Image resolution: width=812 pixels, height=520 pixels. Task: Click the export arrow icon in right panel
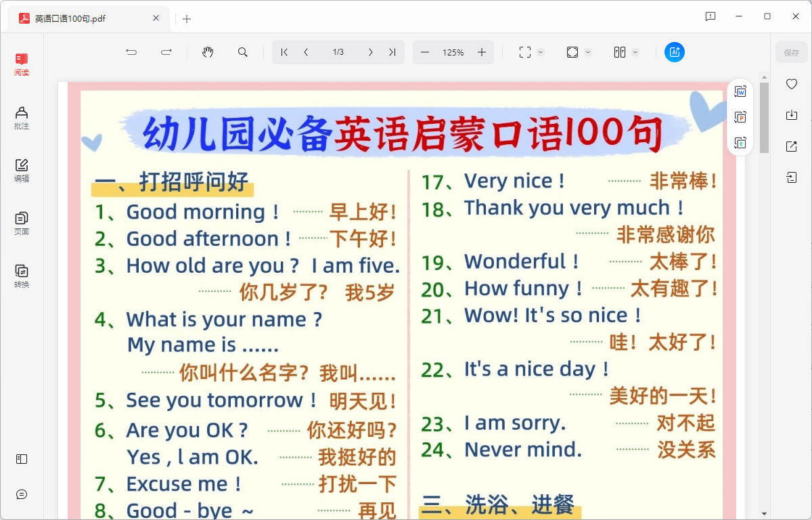tap(792, 177)
